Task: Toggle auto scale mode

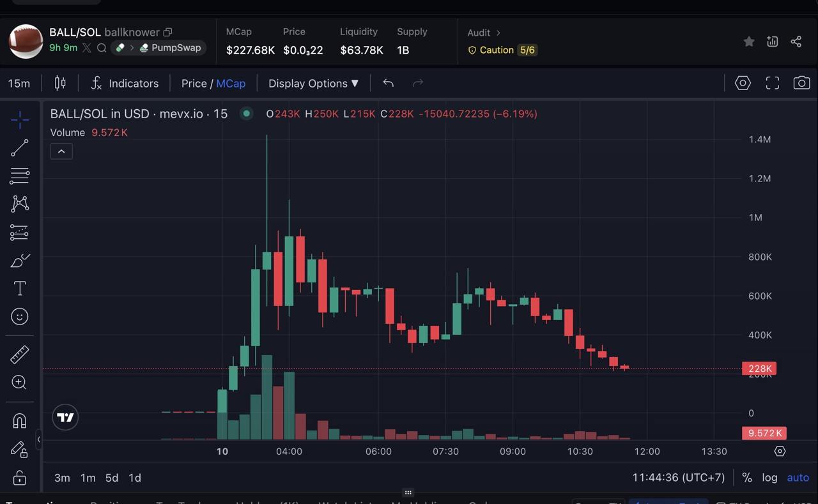Action: pyautogui.click(x=798, y=478)
